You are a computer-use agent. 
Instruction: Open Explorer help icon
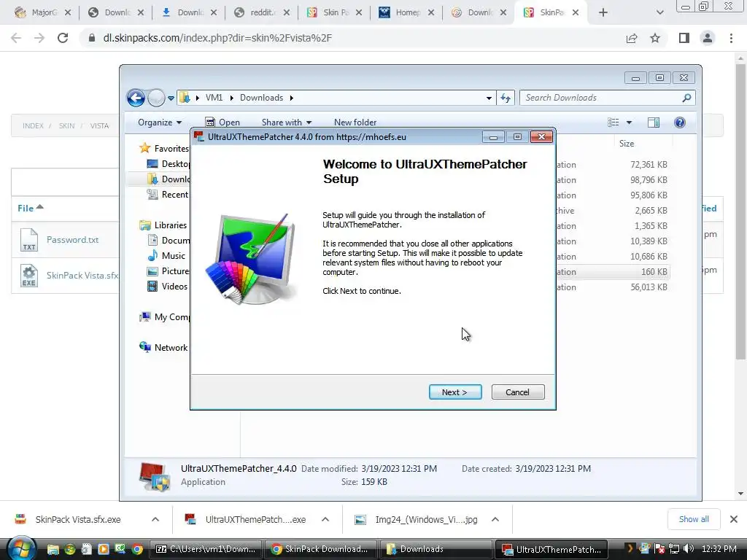pyautogui.click(x=680, y=122)
